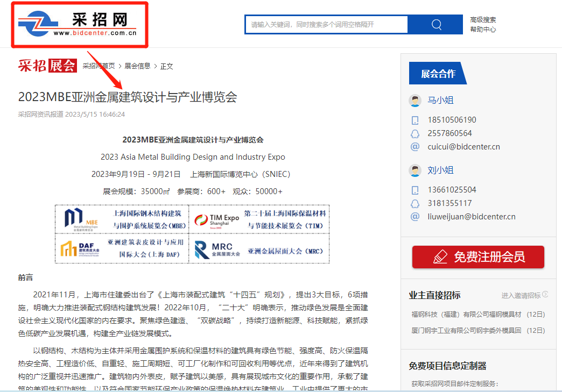
Task: Open 帮助中心 help center link
Action: point(483,30)
